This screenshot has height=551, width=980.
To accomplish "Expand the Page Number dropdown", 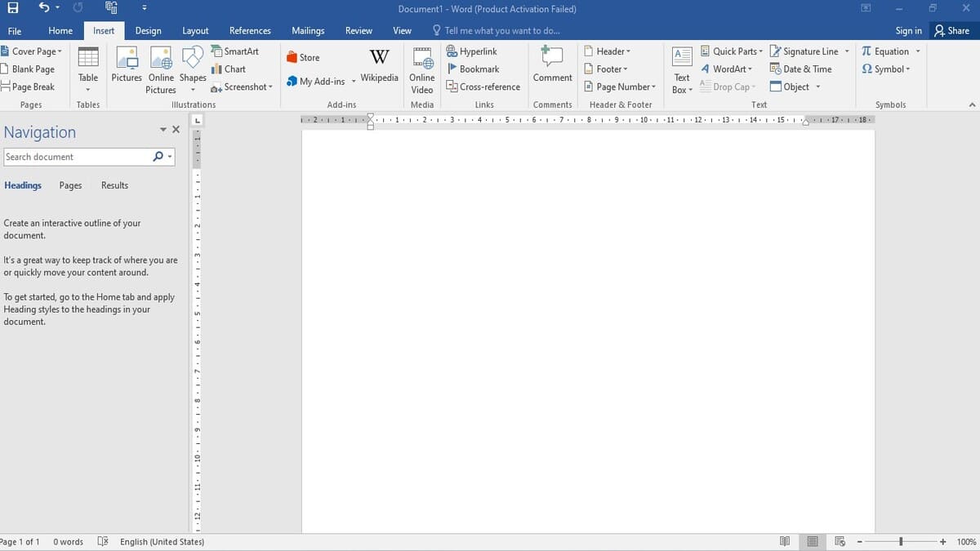I will [x=620, y=87].
